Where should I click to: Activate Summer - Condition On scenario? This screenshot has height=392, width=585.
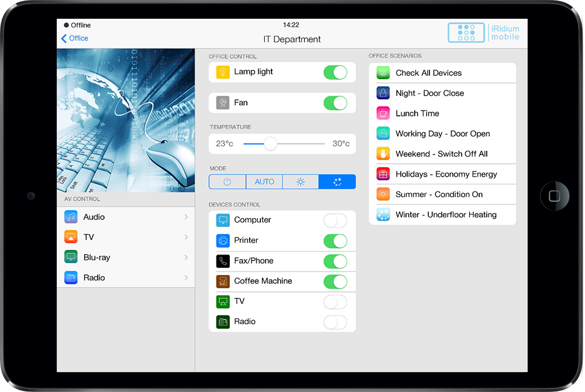tap(442, 194)
